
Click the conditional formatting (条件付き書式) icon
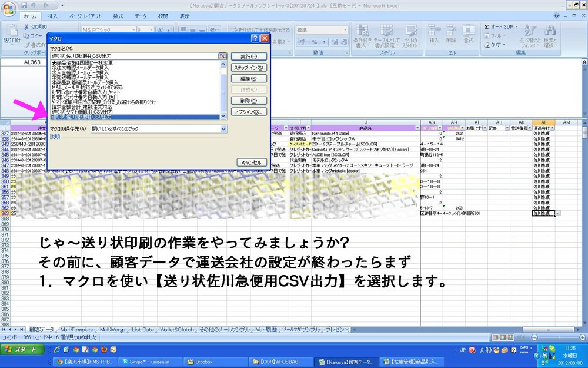[x=362, y=31]
